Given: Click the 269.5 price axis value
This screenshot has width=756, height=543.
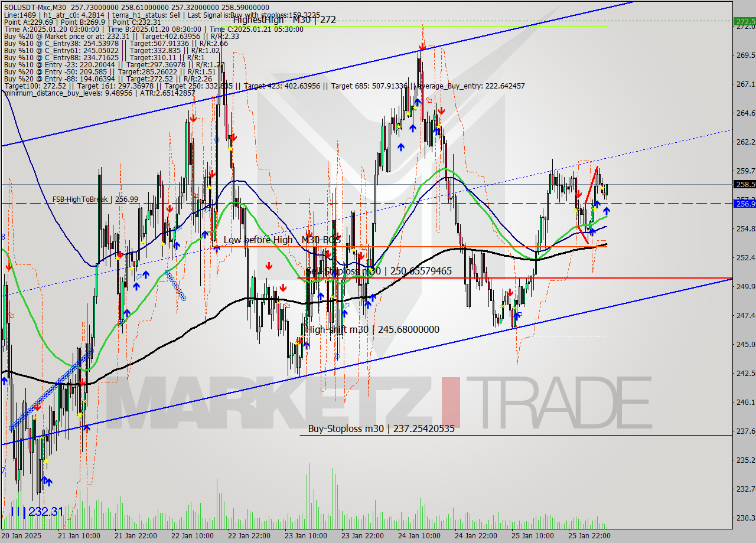Looking at the screenshot, I should click(x=745, y=55).
